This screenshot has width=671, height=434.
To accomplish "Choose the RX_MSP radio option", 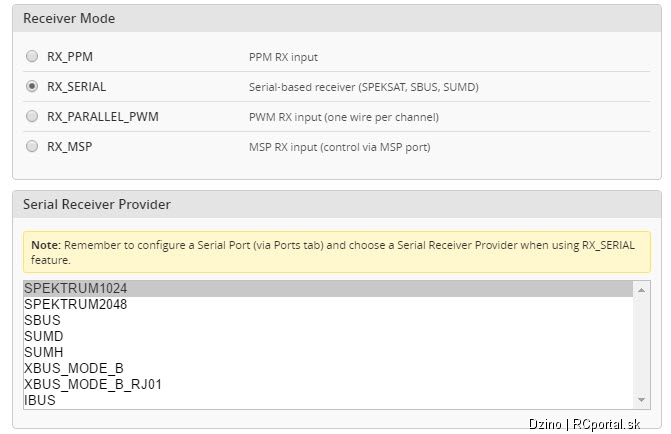I will [32, 146].
